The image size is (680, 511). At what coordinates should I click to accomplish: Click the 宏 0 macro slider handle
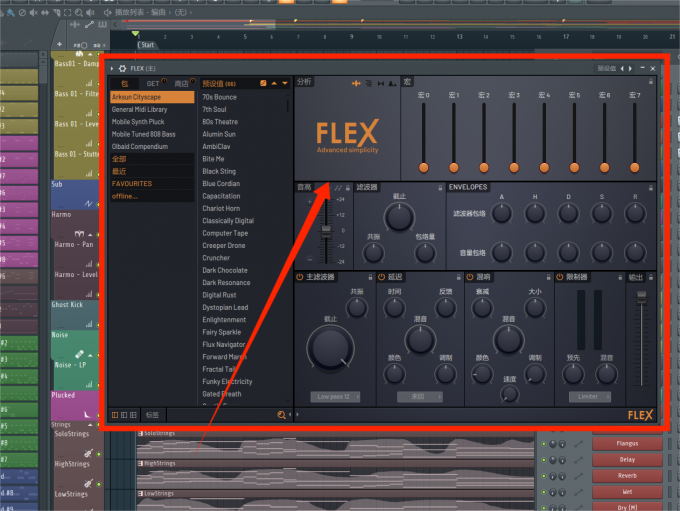pos(423,166)
